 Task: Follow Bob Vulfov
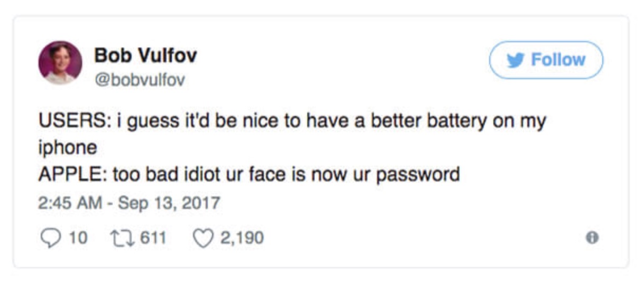[546, 60]
